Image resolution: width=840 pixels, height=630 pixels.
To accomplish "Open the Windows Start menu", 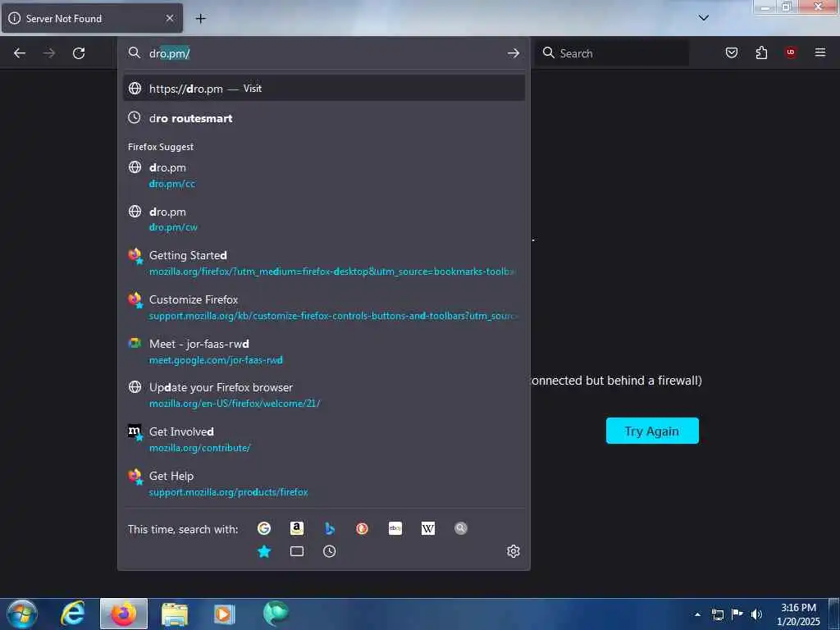I will 22,614.
